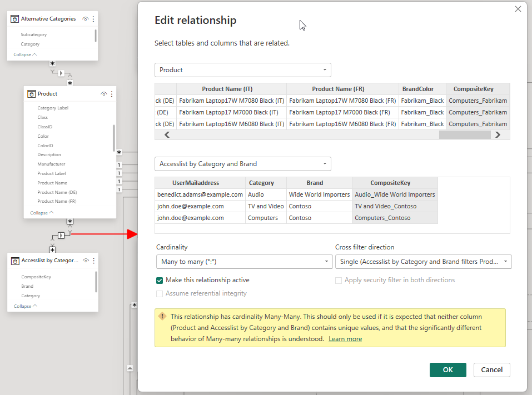Click the Alternative Categories table icon
The height and width of the screenshot is (395, 532).
pyautogui.click(x=15, y=19)
